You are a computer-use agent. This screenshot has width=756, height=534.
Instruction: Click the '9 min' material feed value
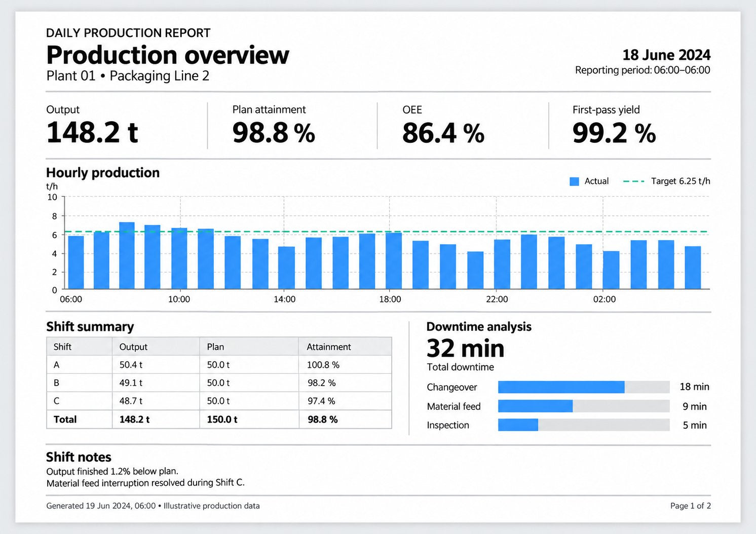click(695, 407)
